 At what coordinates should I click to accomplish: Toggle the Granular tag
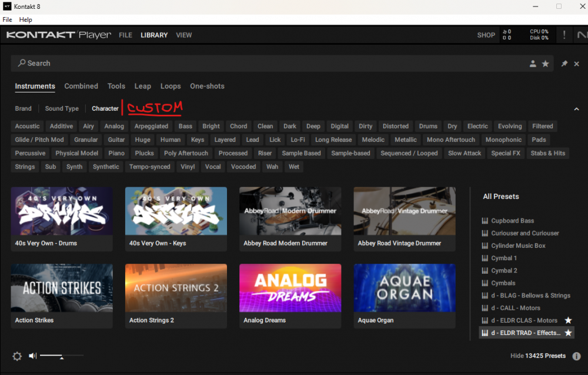[x=86, y=140]
